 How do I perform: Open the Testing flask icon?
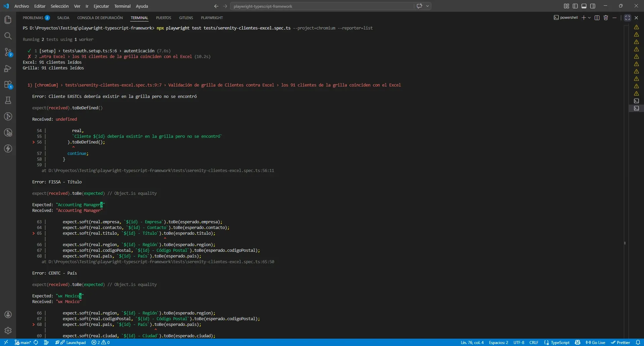[8, 100]
